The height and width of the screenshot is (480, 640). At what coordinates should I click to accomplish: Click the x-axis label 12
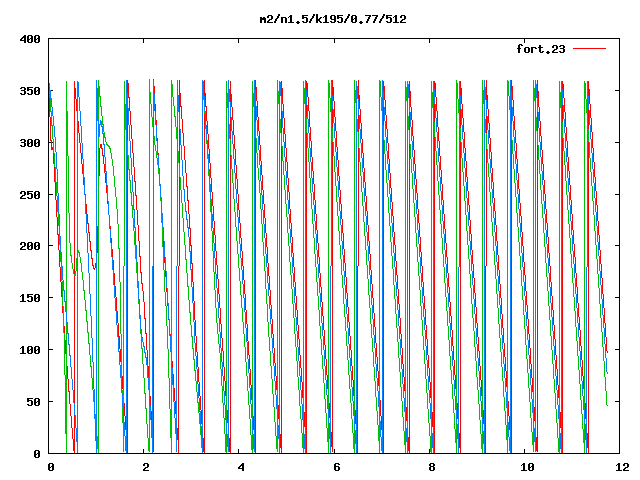(622, 467)
